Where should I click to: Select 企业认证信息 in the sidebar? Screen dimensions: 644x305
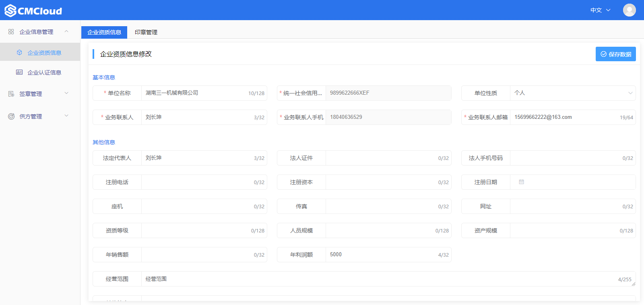point(40,73)
